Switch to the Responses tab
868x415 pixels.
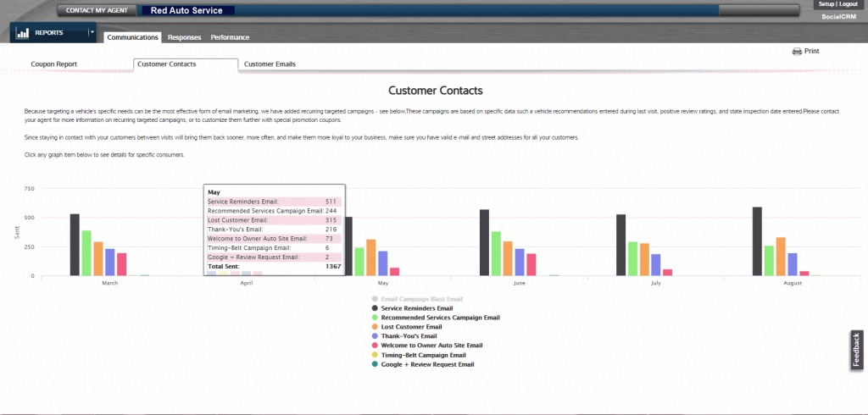pos(184,37)
